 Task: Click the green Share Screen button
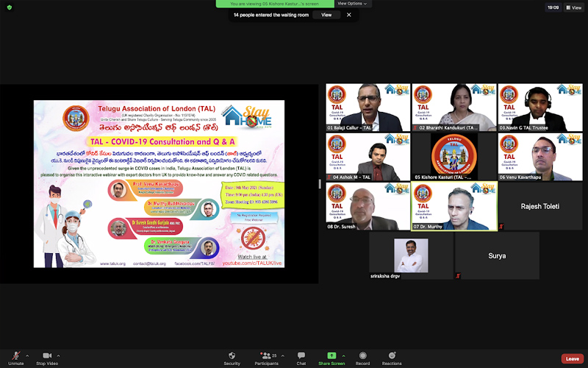[x=331, y=358]
